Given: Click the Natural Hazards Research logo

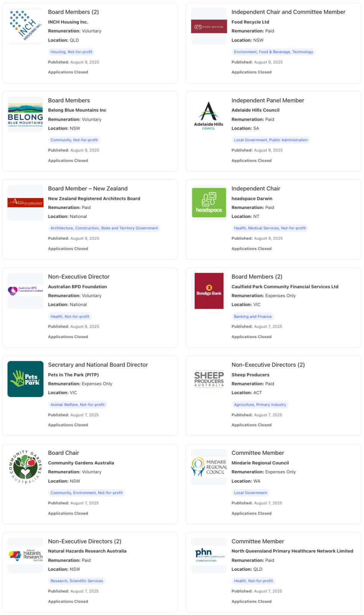Looking at the screenshot, I should (x=25, y=555).
